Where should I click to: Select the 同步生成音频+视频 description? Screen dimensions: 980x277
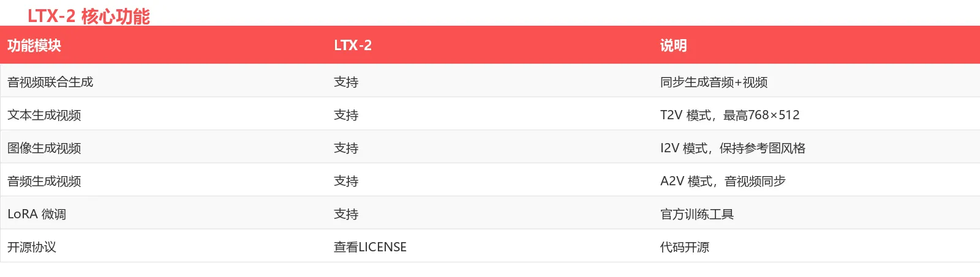pyautogui.click(x=714, y=82)
